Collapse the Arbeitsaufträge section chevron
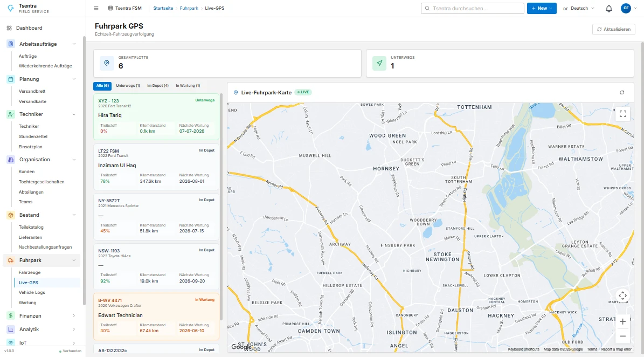The image size is (644, 357). click(x=74, y=44)
